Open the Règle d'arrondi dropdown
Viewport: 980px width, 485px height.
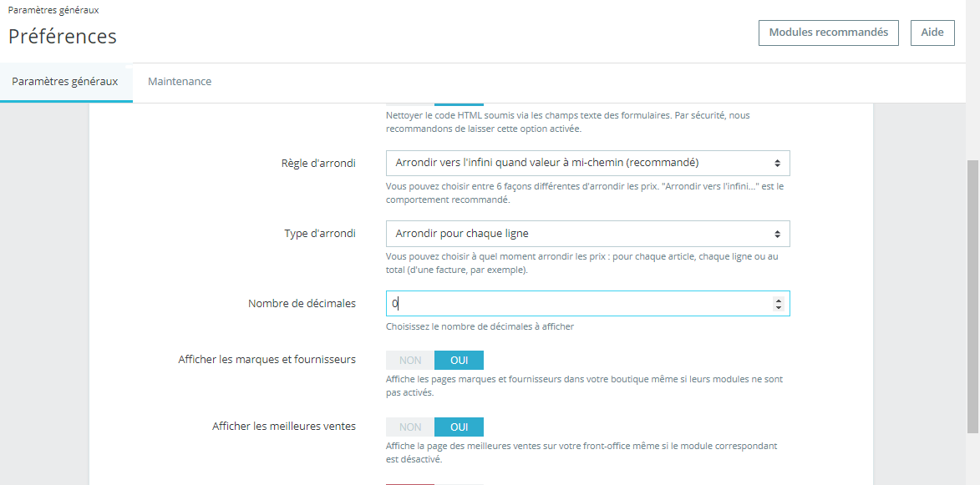coord(587,163)
